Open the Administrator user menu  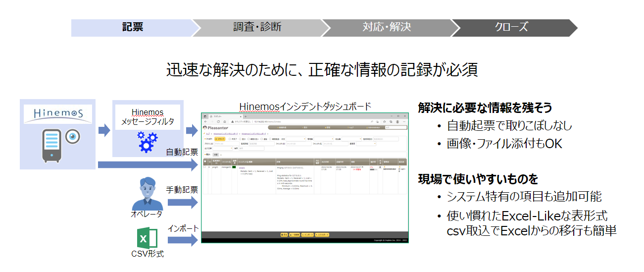(x=373, y=127)
